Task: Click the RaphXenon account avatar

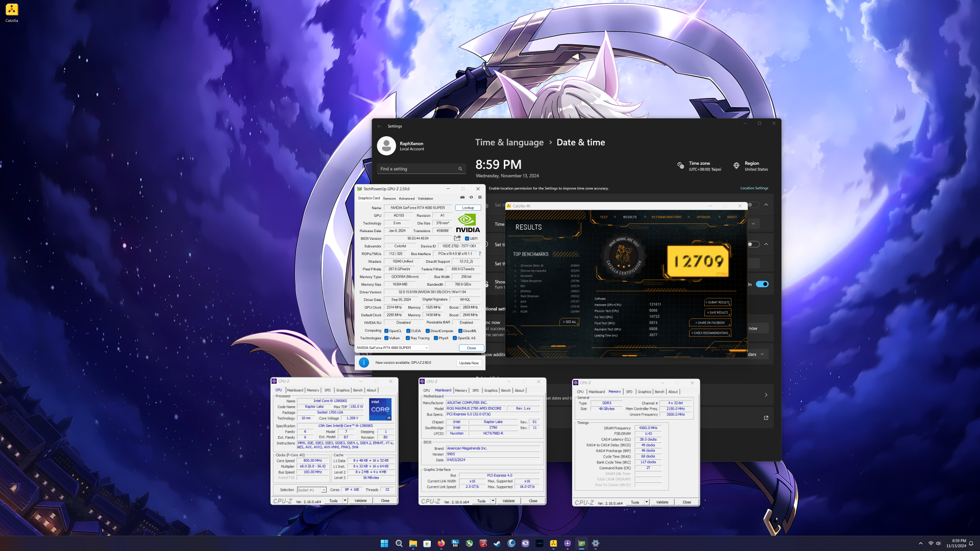Action: pos(386,146)
